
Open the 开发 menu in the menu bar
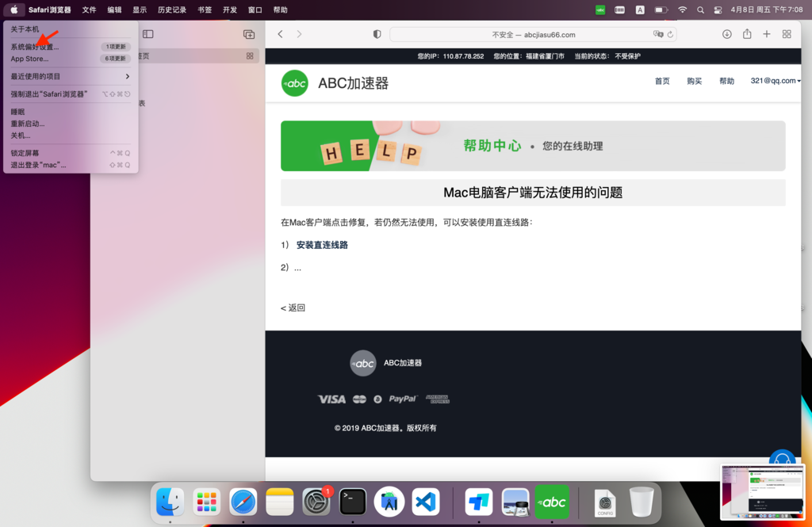point(230,10)
